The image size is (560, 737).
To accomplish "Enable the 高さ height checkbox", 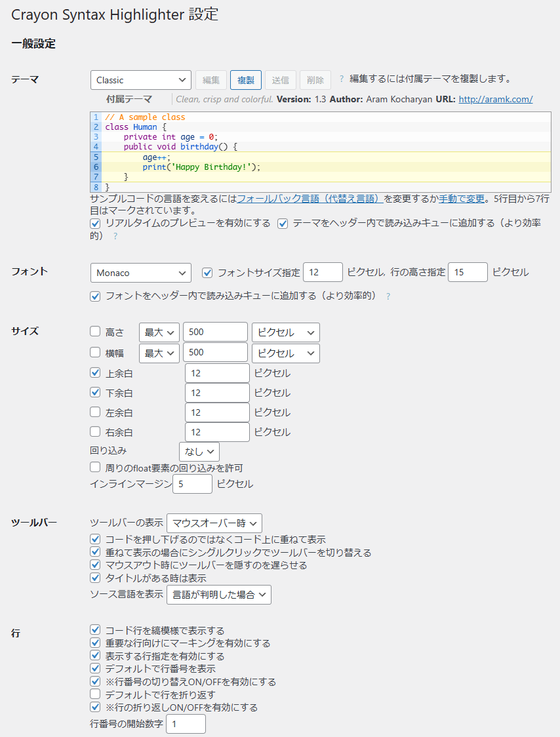I will pos(96,331).
